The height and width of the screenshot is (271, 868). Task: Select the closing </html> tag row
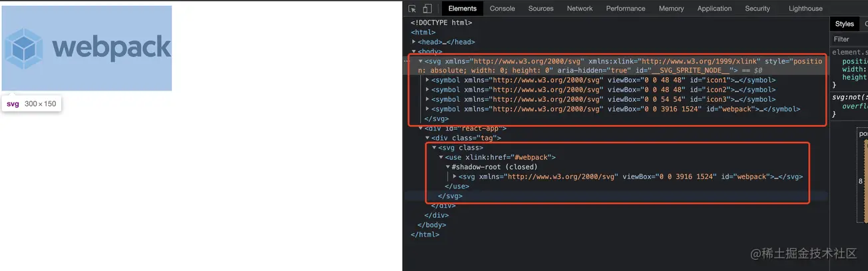point(425,234)
